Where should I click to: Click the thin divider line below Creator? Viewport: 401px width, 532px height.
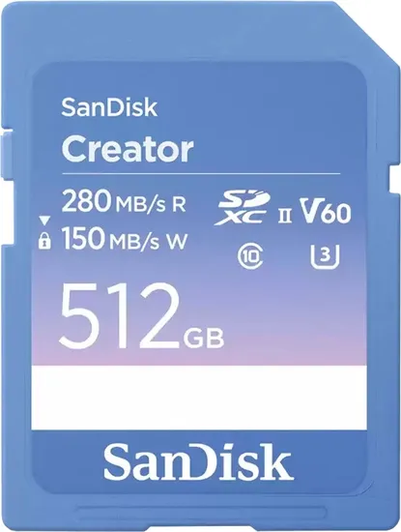(x=201, y=173)
